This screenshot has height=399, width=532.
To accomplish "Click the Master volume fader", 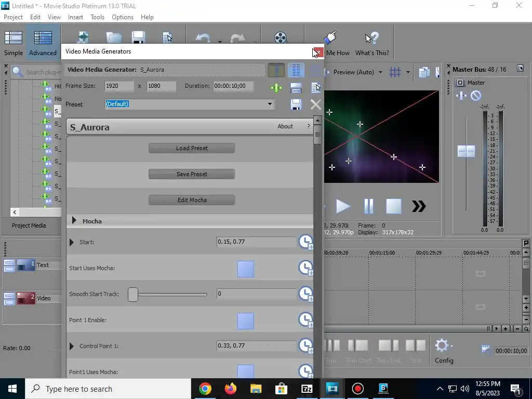I will pyautogui.click(x=466, y=151).
